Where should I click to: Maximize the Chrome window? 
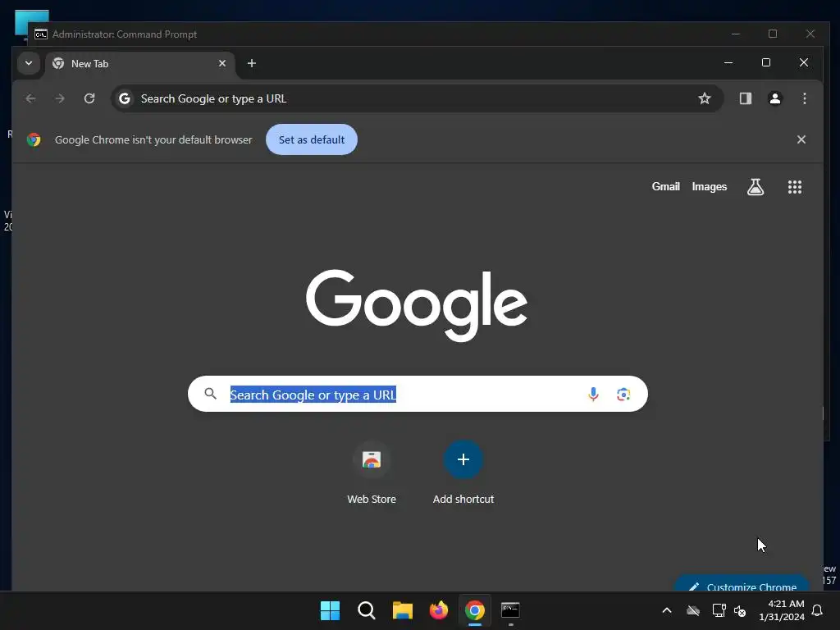[x=766, y=62]
